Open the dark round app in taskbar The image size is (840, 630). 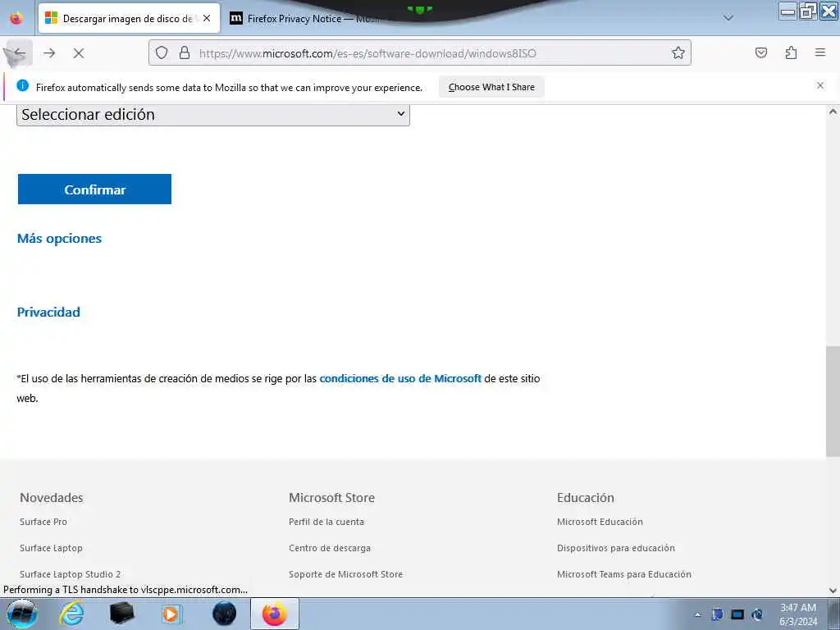click(x=224, y=614)
